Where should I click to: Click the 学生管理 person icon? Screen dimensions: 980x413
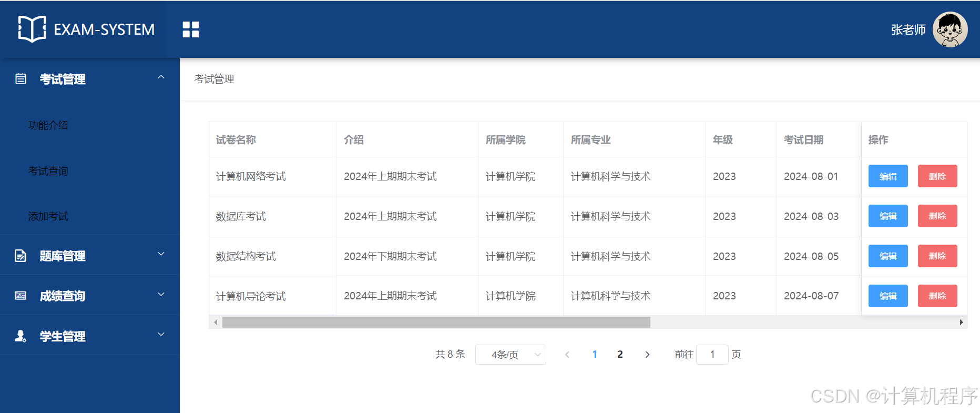(x=21, y=336)
